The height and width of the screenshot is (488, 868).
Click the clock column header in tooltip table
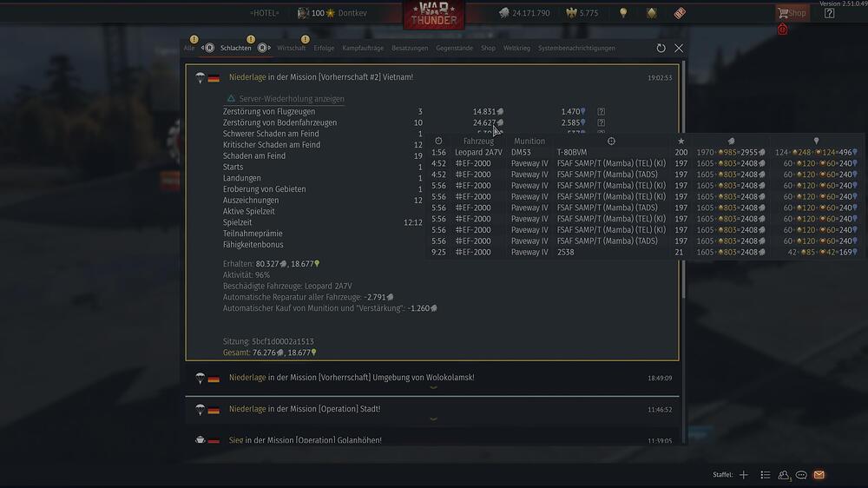(x=438, y=142)
